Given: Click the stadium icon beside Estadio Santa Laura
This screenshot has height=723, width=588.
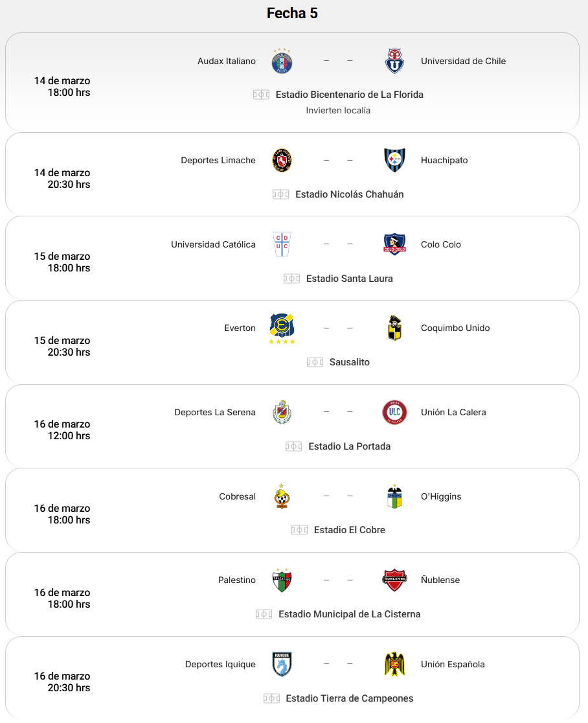Looking at the screenshot, I should click(291, 279).
